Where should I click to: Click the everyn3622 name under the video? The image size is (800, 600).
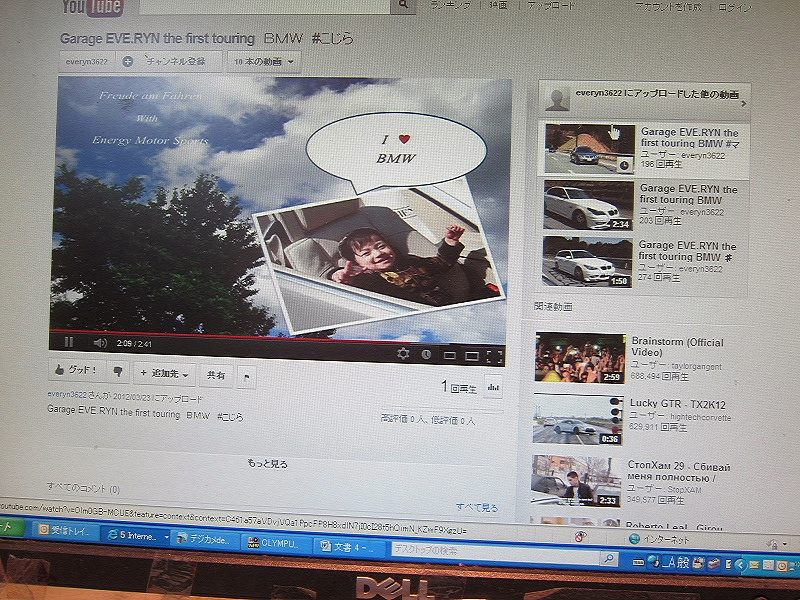tap(67, 394)
